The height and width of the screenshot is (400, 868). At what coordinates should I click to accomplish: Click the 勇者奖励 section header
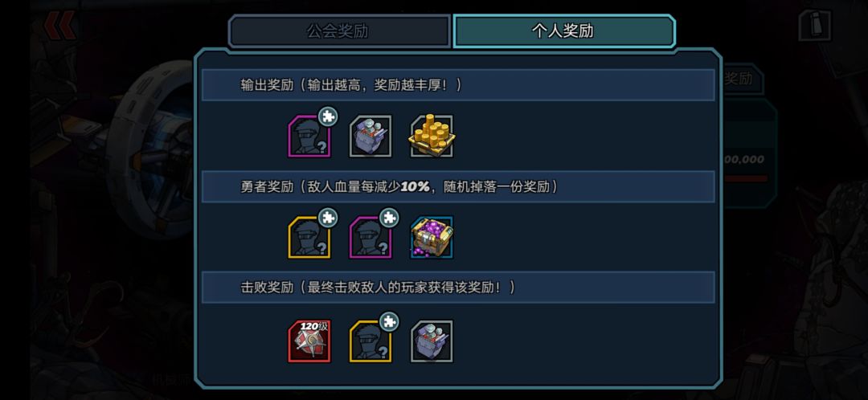(x=458, y=186)
